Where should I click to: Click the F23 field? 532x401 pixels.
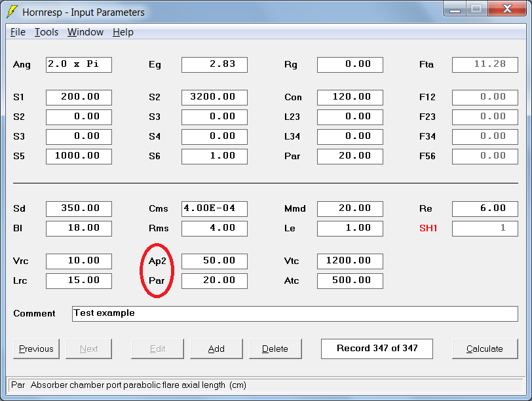click(485, 117)
